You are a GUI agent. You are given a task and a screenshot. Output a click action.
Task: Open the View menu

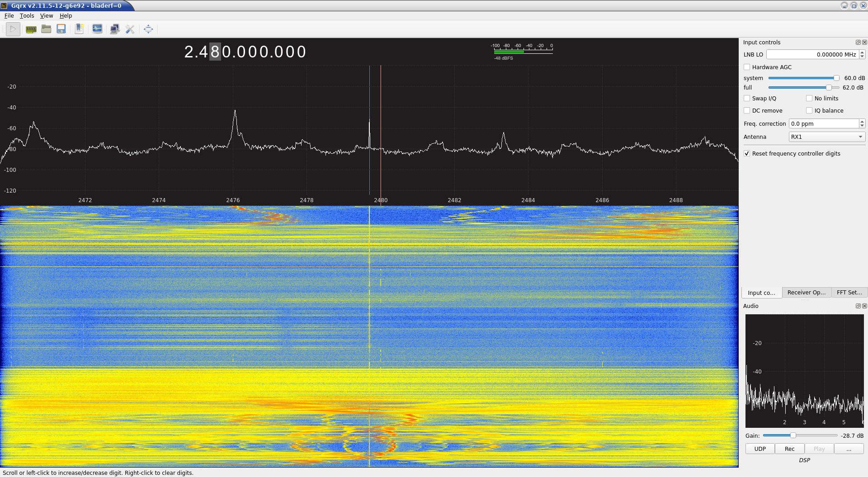pyautogui.click(x=47, y=15)
